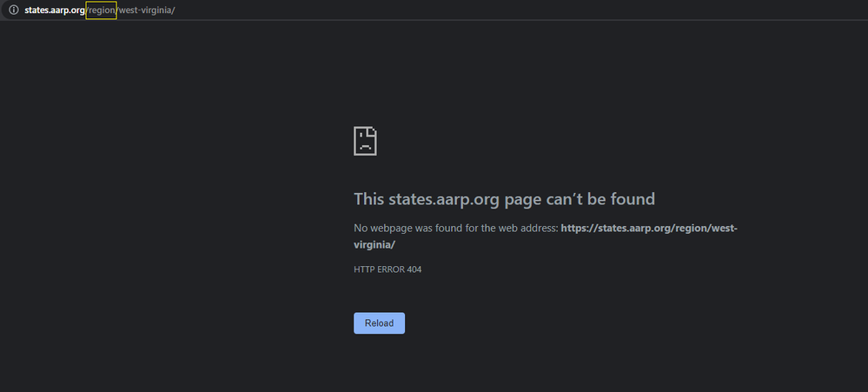Click the "HTTP ERROR 404" text

pos(387,269)
